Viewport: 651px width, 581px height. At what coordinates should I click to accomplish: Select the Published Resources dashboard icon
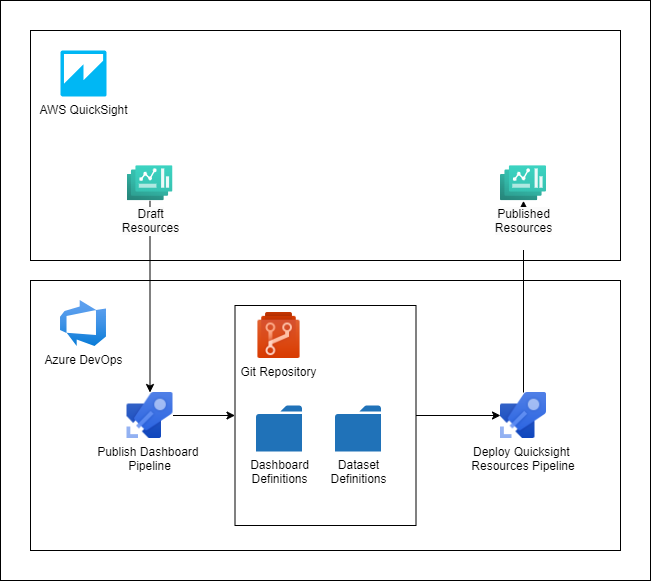coord(523,183)
